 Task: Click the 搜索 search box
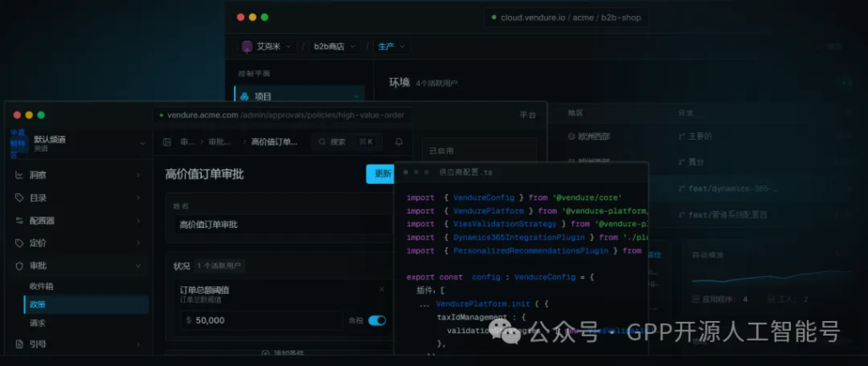[346, 142]
